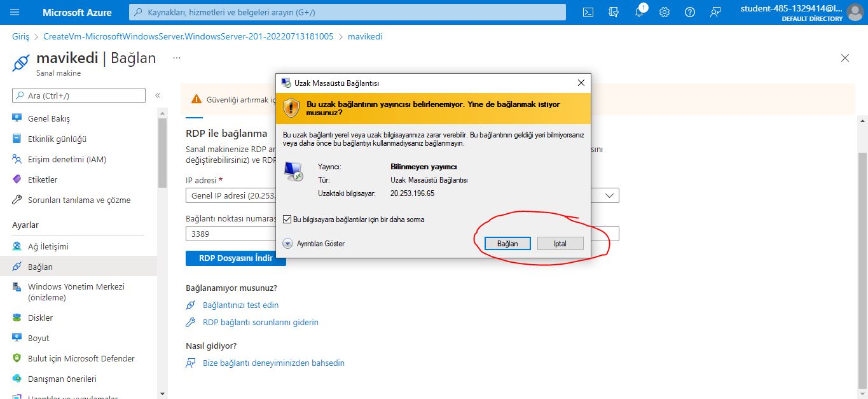Focus the top search bar Kaynakları, hizmetleri

(347, 12)
